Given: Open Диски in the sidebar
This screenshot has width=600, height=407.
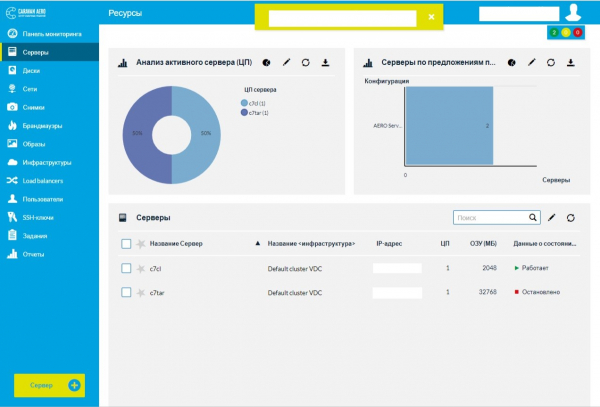Looking at the screenshot, I should (x=31, y=71).
